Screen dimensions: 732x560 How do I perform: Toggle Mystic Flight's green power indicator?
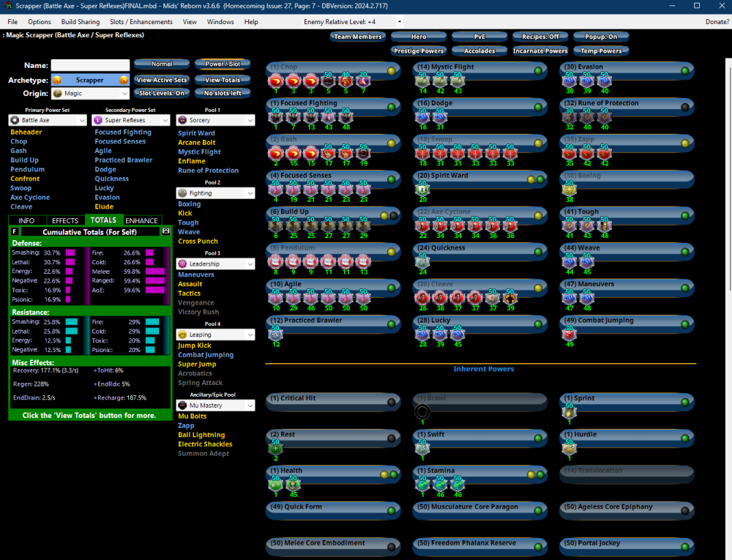point(538,71)
